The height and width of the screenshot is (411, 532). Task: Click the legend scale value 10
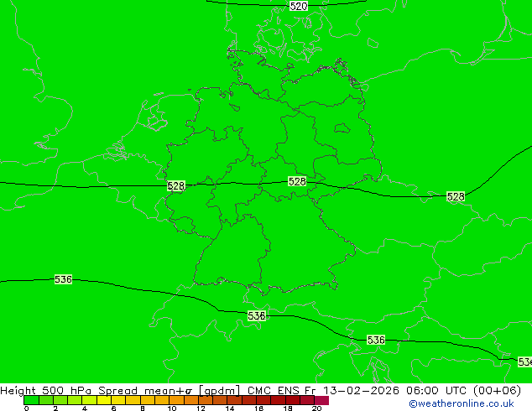[172, 408]
